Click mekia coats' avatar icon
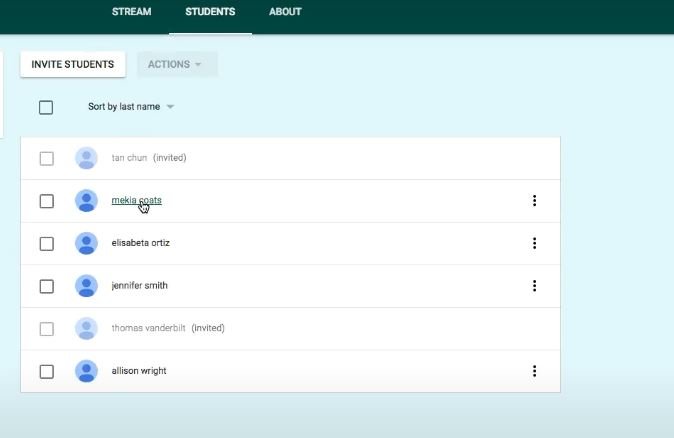The height and width of the screenshot is (438, 674). click(x=86, y=200)
